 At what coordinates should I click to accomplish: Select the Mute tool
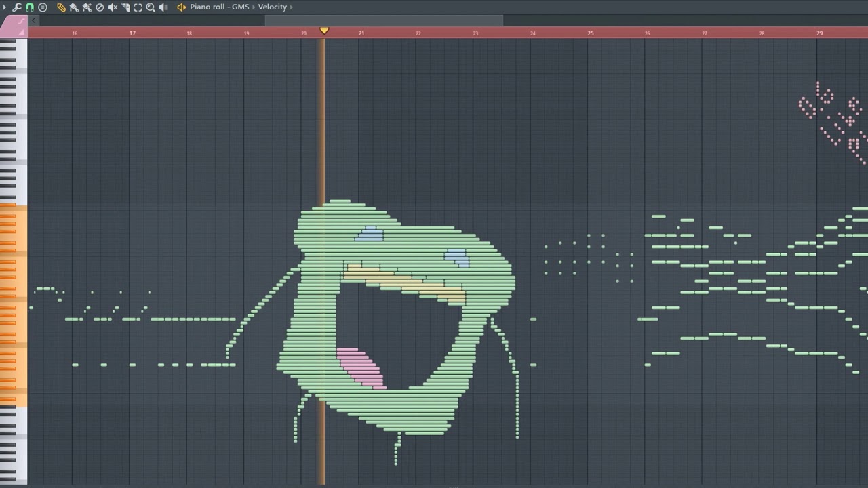tap(113, 7)
